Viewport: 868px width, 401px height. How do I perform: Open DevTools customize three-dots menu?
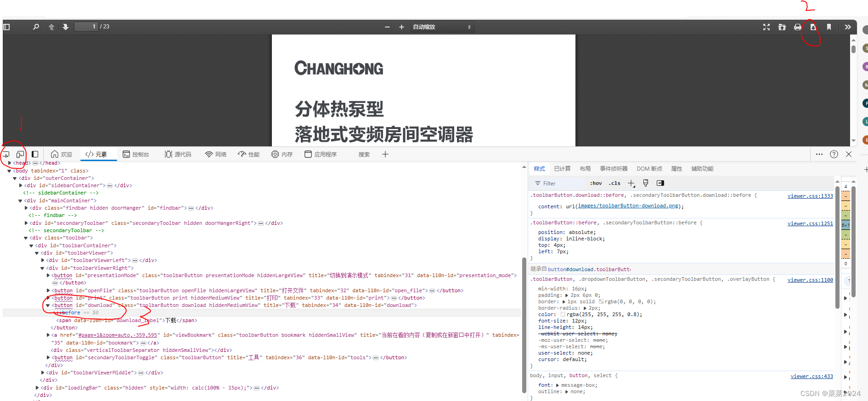tap(819, 155)
